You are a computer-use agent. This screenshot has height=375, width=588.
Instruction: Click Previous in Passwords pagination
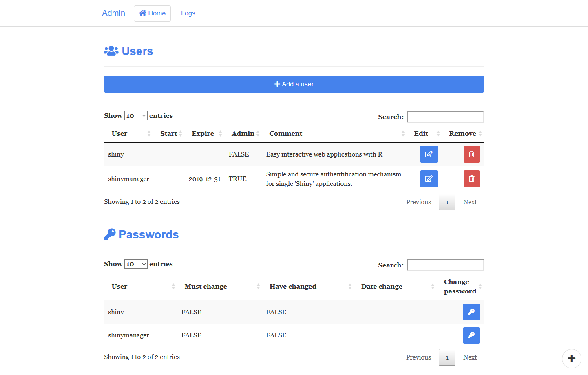418,357
